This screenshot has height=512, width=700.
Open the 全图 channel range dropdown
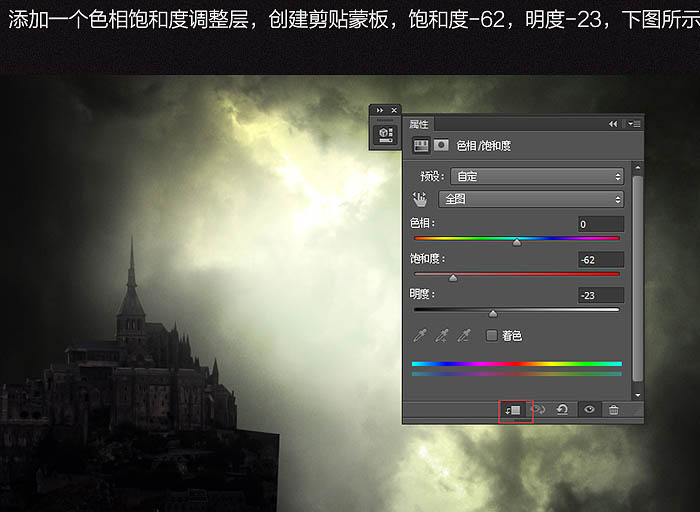[531, 199]
